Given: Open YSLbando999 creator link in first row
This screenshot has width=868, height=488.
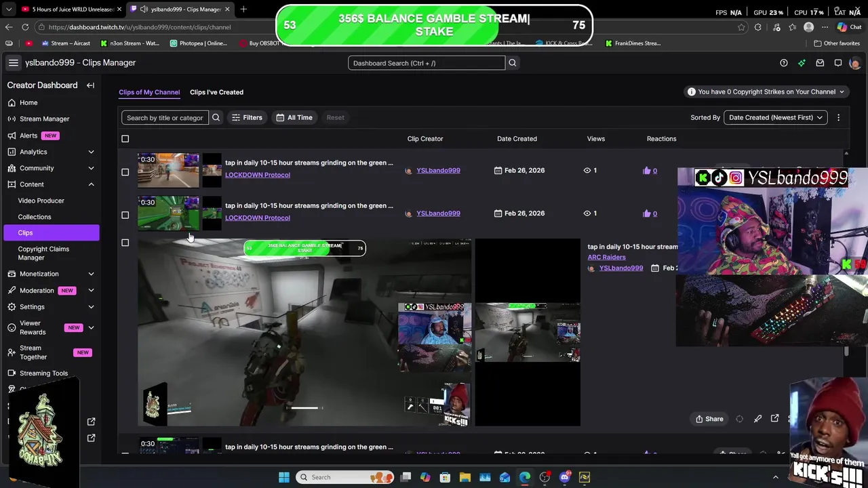Looking at the screenshot, I should coord(438,171).
